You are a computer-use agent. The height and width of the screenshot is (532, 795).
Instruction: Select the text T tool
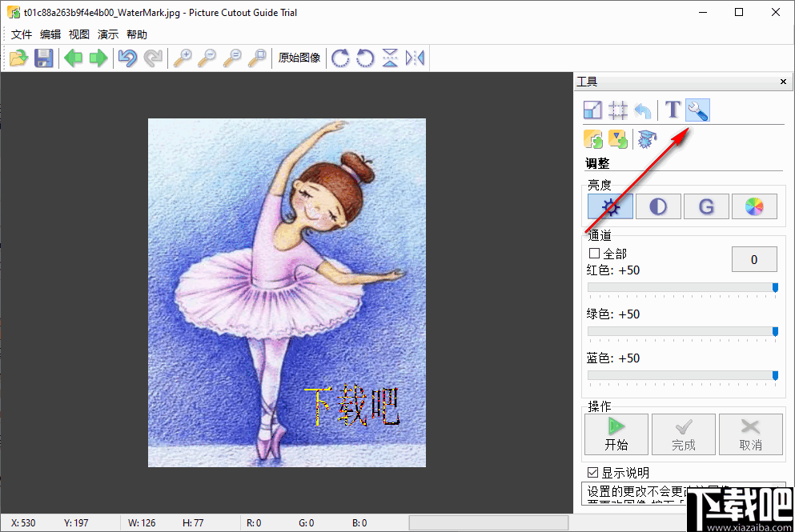click(673, 110)
